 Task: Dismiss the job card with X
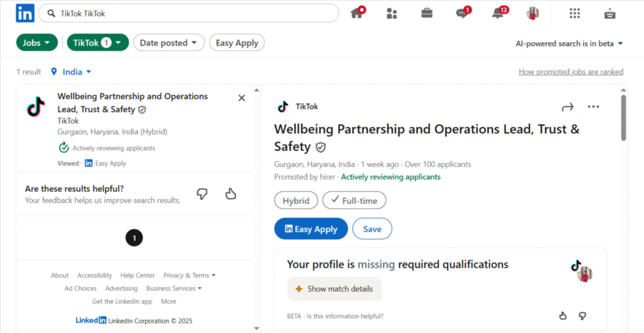point(242,98)
